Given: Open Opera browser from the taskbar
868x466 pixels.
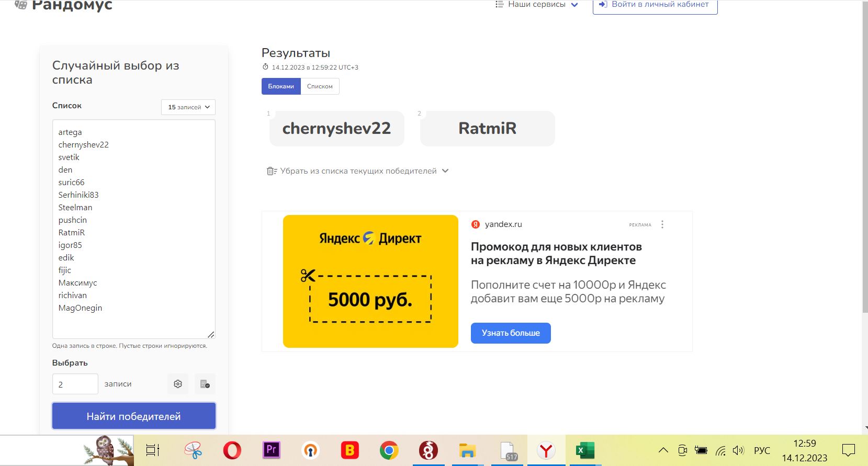Looking at the screenshot, I should coord(232,450).
